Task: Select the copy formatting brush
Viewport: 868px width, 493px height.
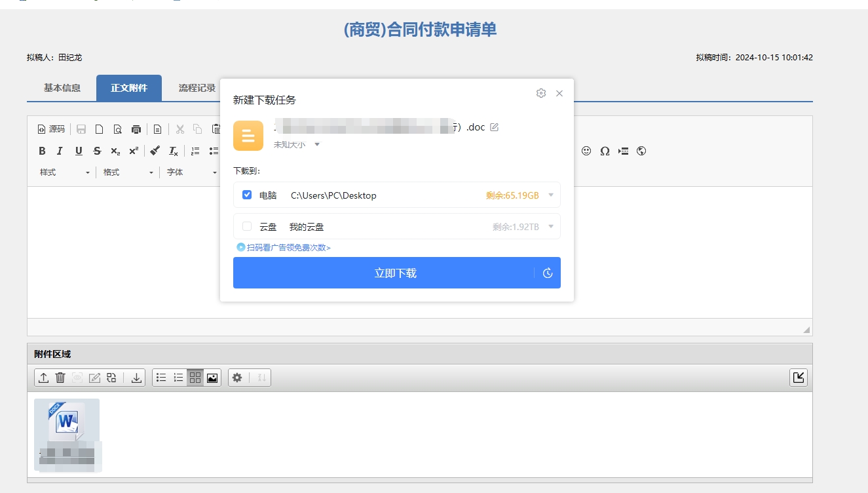Action: [155, 151]
